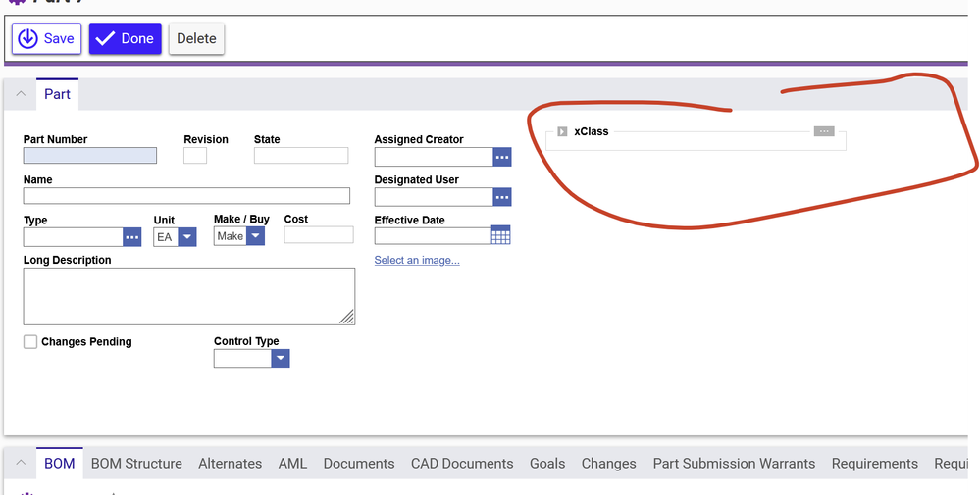Click the Designated User ellipsis picker icon
The width and height of the screenshot is (980, 495).
pos(502,197)
